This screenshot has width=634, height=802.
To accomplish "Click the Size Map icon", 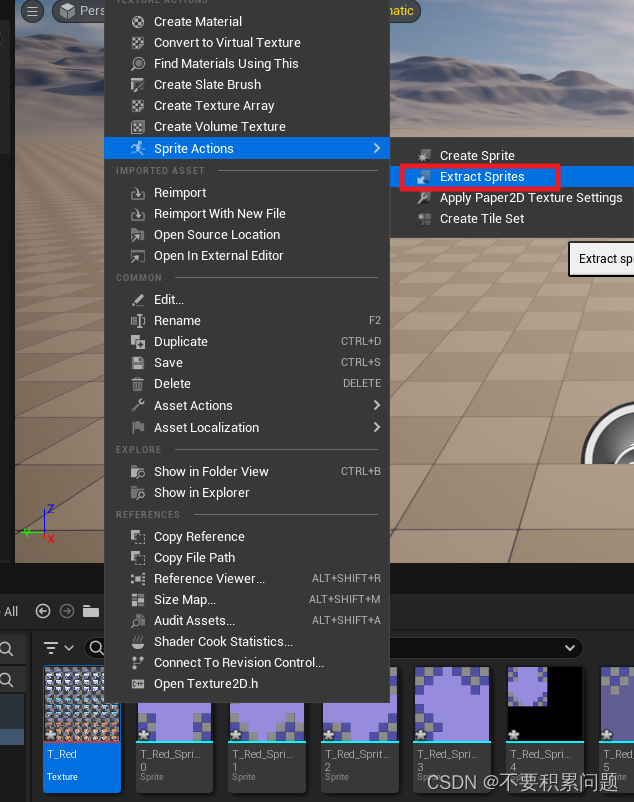I will [138, 599].
